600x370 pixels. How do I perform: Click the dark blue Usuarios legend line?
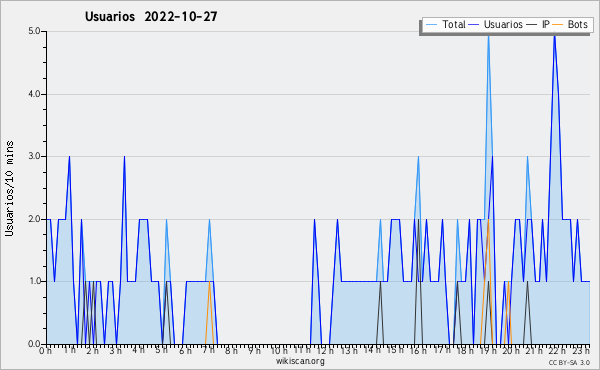pyautogui.click(x=474, y=25)
